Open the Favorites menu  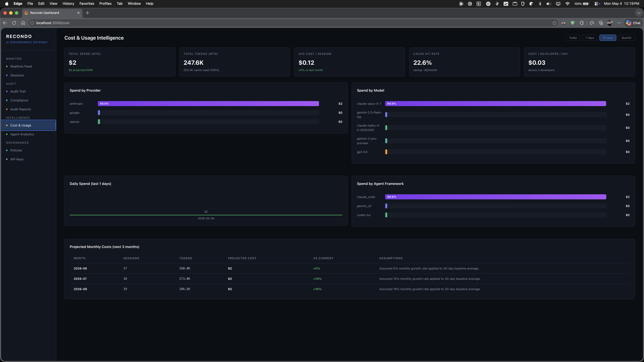87,4
